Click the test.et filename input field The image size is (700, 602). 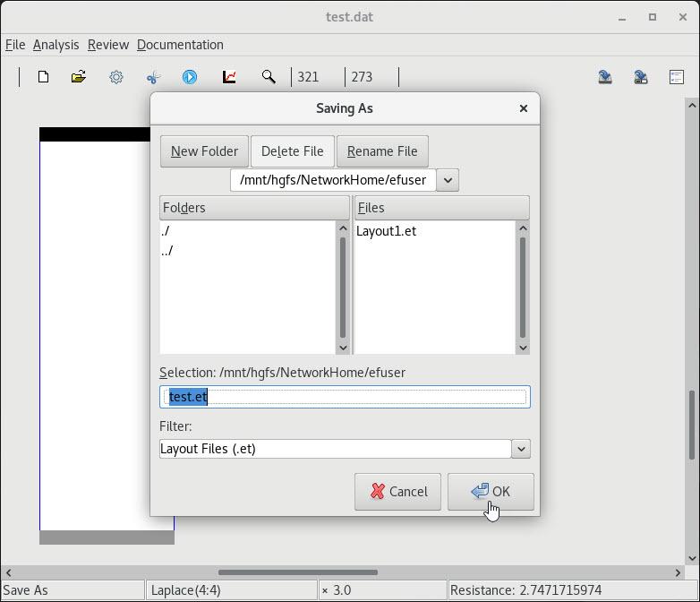click(345, 397)
